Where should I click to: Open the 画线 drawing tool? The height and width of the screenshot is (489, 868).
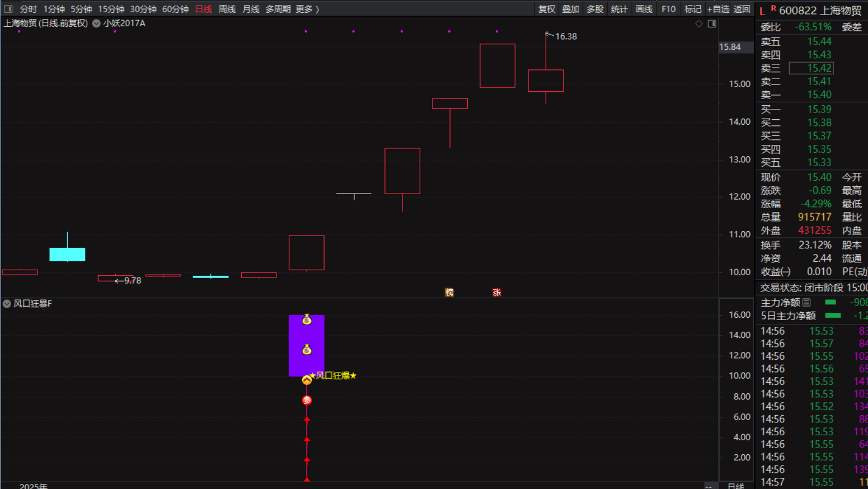(644, 9)
